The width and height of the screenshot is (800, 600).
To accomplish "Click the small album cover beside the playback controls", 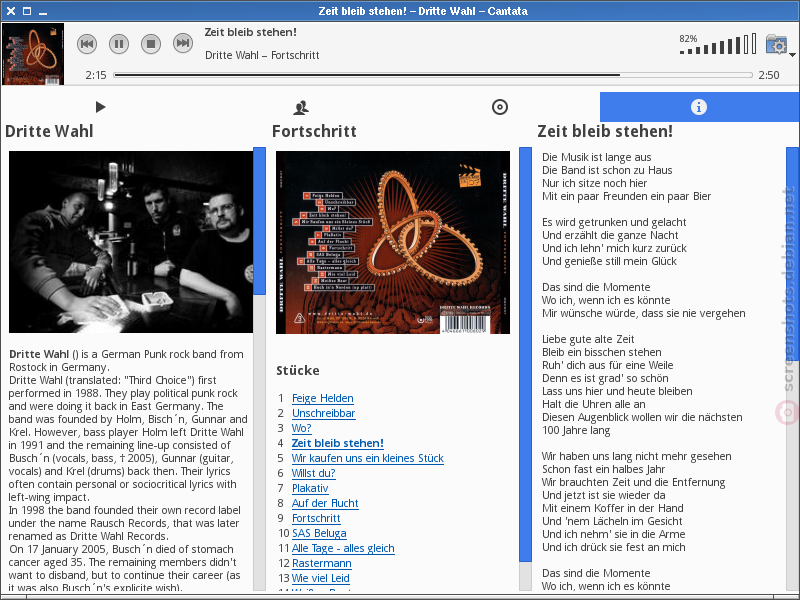I will [x=33, y=54].
